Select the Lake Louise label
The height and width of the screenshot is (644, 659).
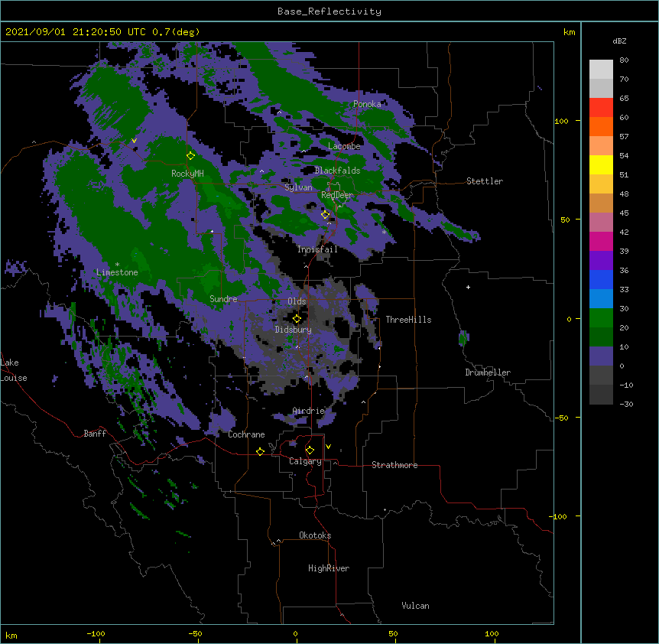click(x=14, y=370)
